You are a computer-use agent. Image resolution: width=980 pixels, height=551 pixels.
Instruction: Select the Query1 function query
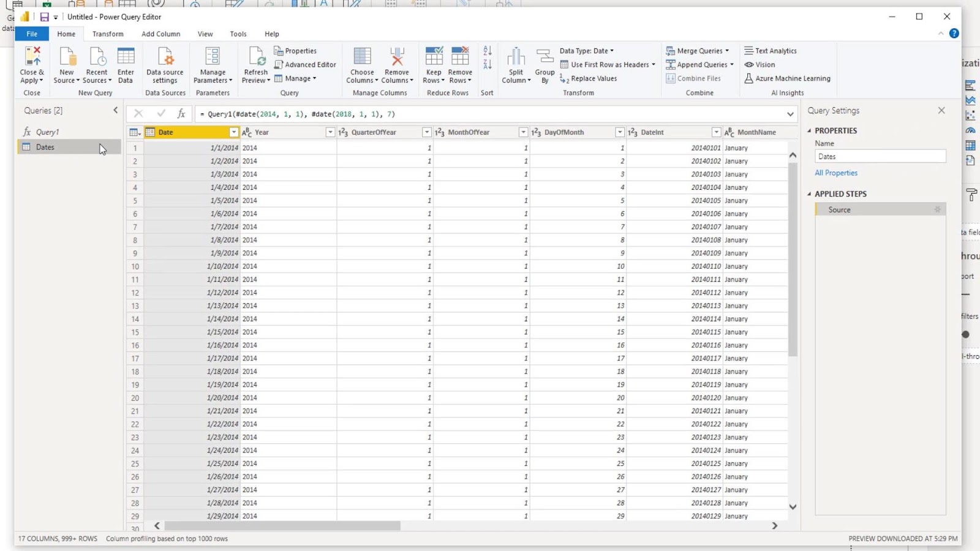[x=69, y=132]
